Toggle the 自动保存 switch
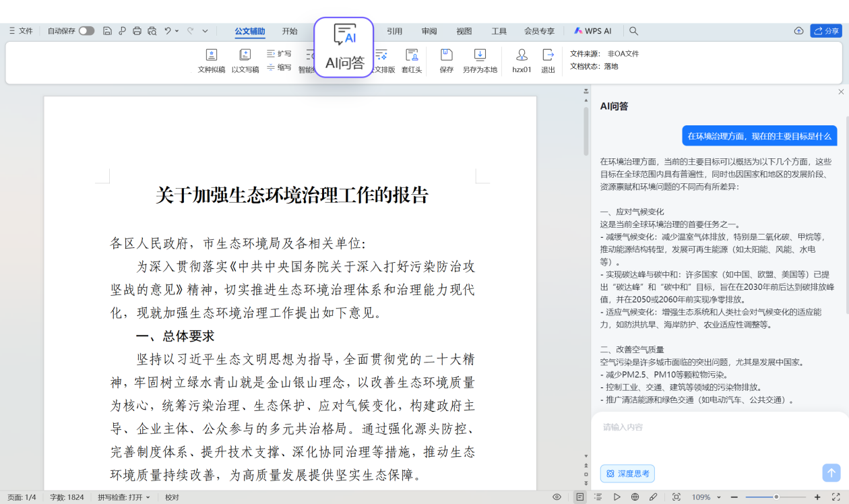This screenshot has height=504, width=849. [86, 31]
